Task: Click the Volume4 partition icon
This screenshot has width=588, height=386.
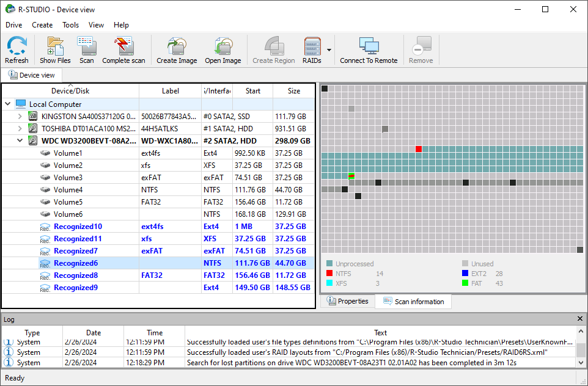Action: click(x=45, y=189)
